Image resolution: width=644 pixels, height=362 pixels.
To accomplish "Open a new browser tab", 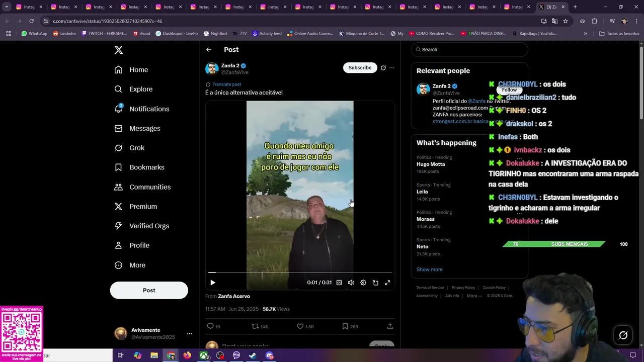I will [x=575, y=7].
